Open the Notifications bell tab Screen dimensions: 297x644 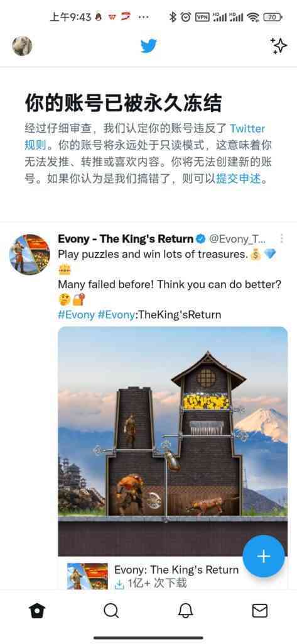pos(186,611)
